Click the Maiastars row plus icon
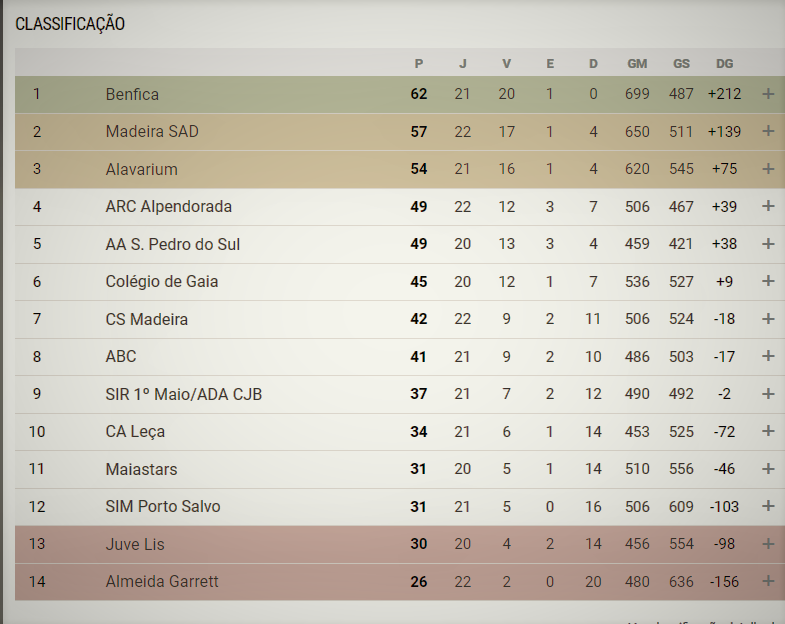The height and width of the screenshot is (624, 785). (x=768, y=469)
